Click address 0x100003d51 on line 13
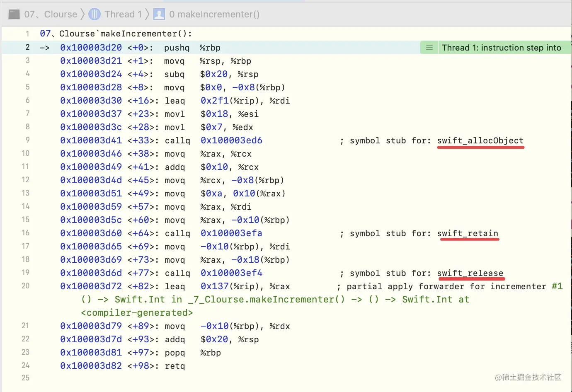Screen dimensions: 572x392 [x=91, y=194]
